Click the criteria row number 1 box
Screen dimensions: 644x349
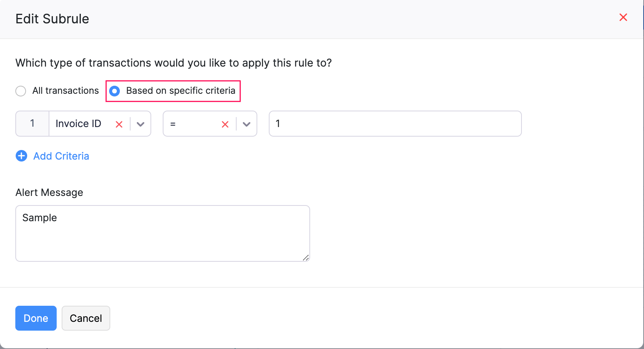(x=33, y=124)
